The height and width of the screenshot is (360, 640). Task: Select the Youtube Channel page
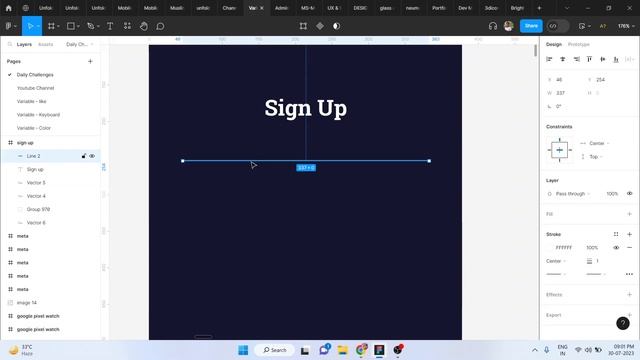tap(36, 88)
